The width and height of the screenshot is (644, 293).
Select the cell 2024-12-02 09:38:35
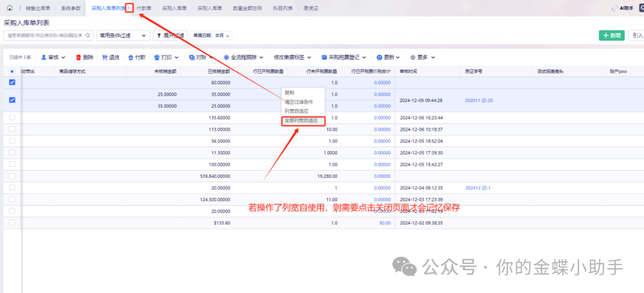[x=420, y=223]
